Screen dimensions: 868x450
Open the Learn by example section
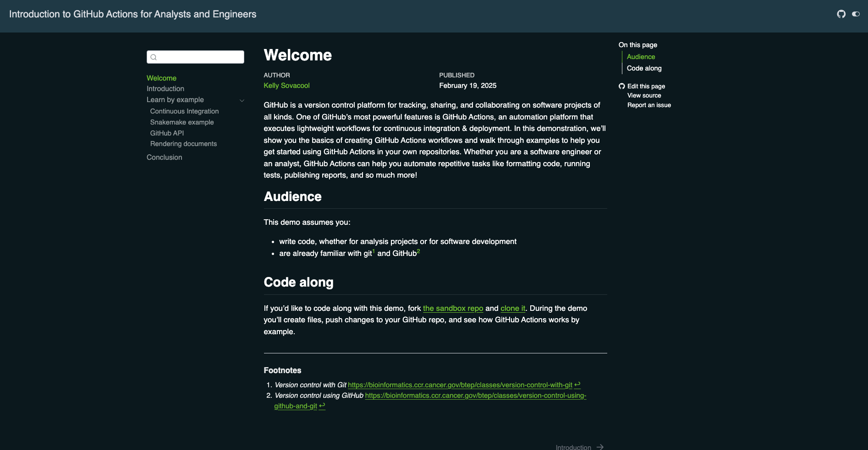point(175,100)
